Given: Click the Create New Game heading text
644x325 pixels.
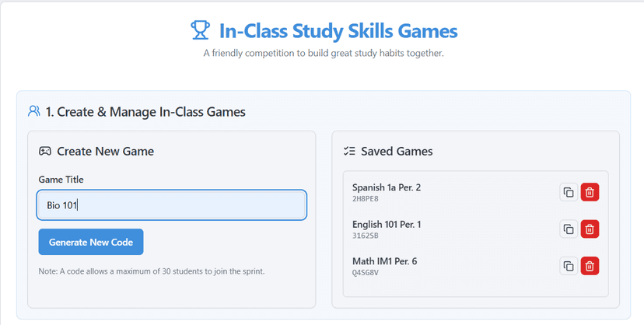Looking at the screenshot, I should coord(105,151).
